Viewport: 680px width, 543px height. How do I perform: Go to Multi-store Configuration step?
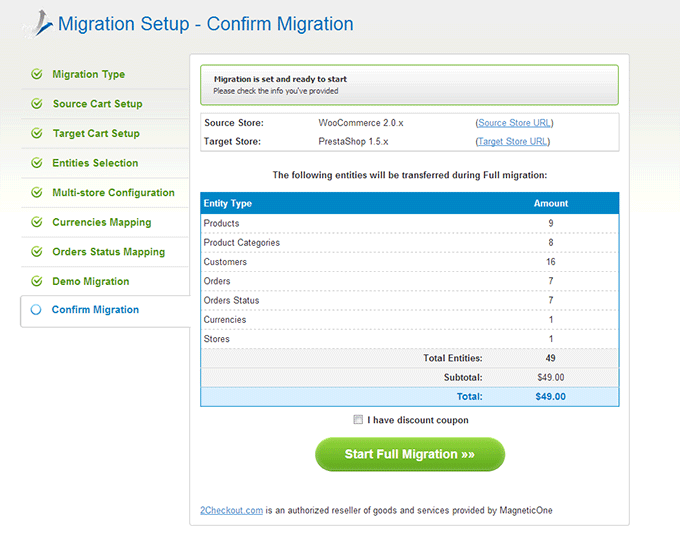pyautogui.click(x=113, y=192)
